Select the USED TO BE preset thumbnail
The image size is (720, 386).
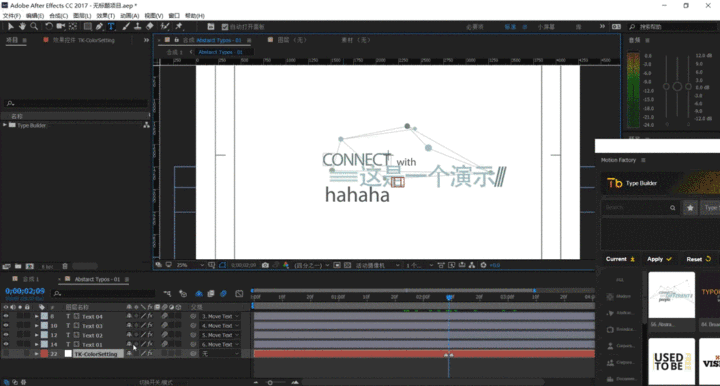click(x=671, y=361)
